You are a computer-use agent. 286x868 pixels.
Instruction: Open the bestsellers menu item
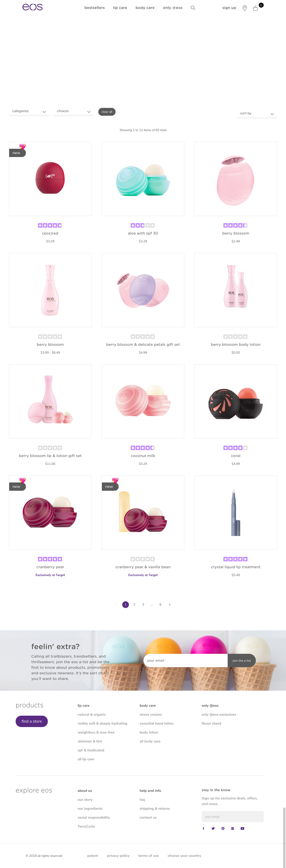tap(95, 8)
